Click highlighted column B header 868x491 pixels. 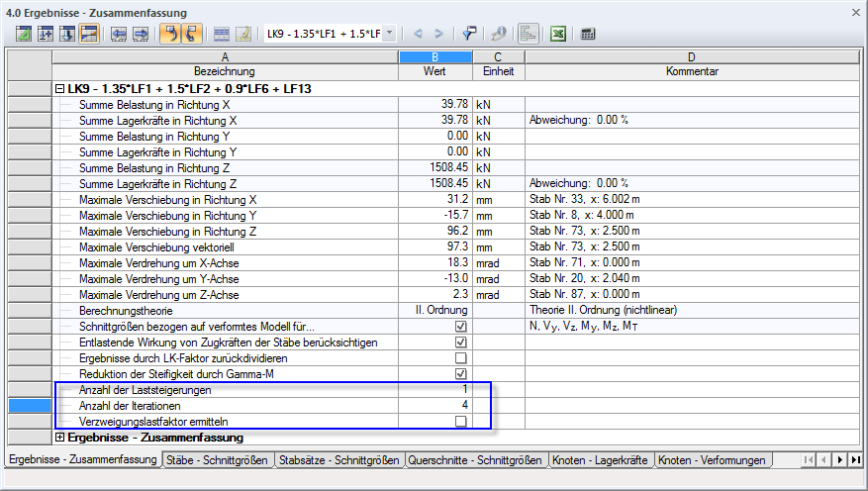[435, 57]
